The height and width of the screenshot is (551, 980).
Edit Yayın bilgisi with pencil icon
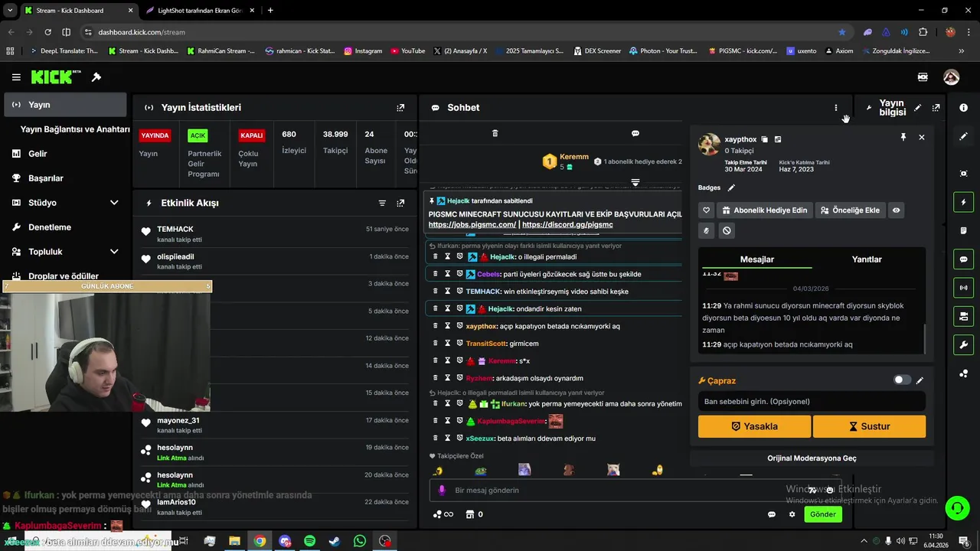click(x=917, y=108)
